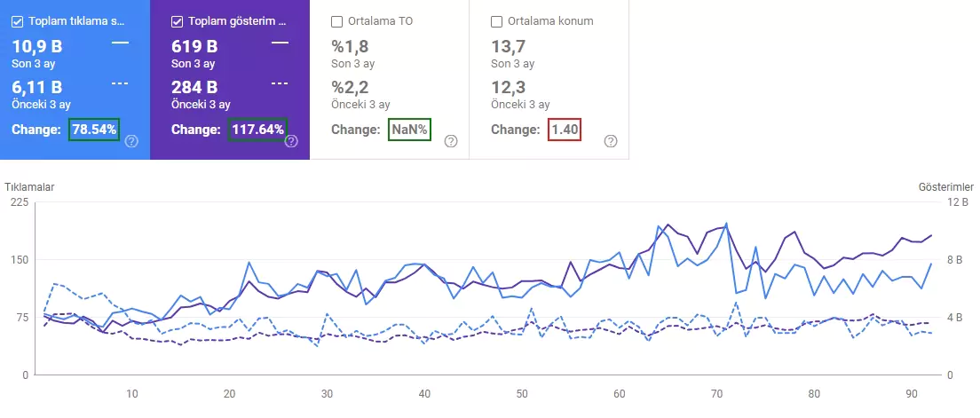Click help icon in Toplam gösterim card
The image size is (980, 418).
coord(291,141)
